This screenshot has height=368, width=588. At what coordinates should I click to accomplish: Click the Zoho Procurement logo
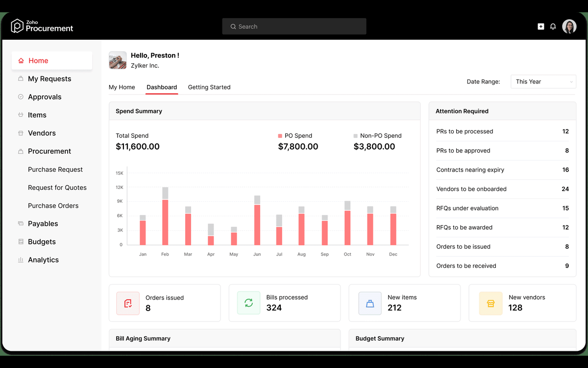point(42,26)
